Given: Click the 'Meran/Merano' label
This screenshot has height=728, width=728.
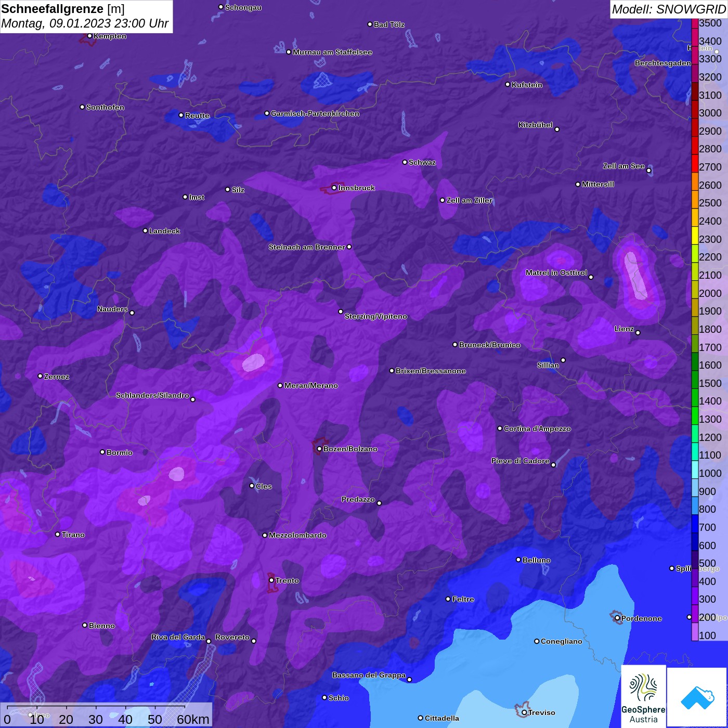Looking at the screenshot, I should coord(311,385).
